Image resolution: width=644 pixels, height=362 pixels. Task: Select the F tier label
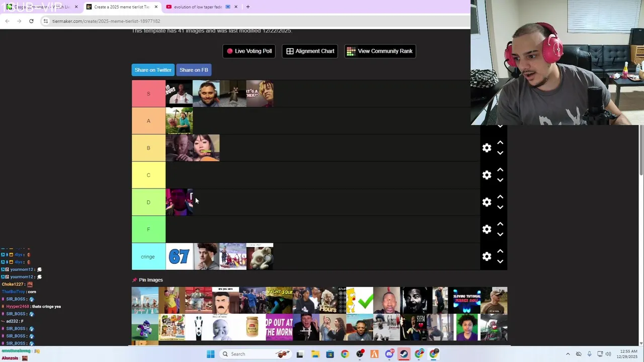tap(148, 229)
